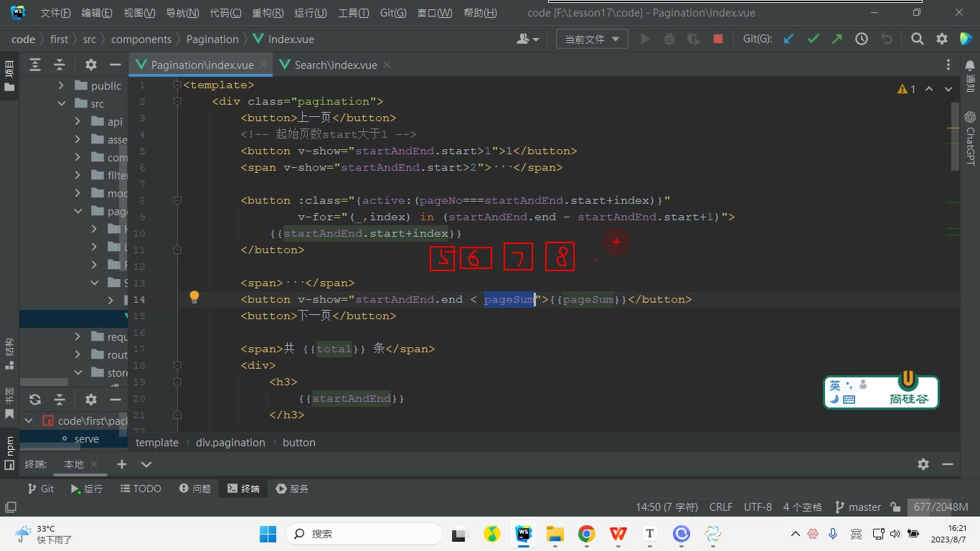Push commits with the green arrow icon

point(837,39)
